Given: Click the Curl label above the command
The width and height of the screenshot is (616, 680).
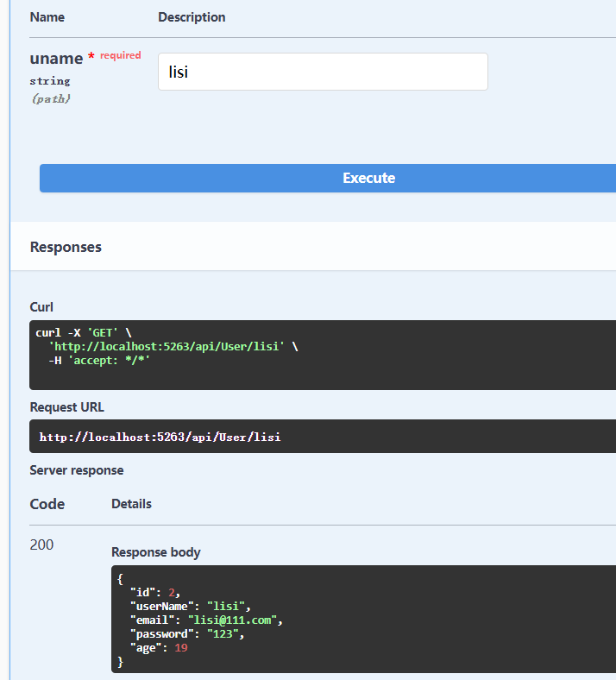Looking at the screenshot, I should [x=41, y=307].
